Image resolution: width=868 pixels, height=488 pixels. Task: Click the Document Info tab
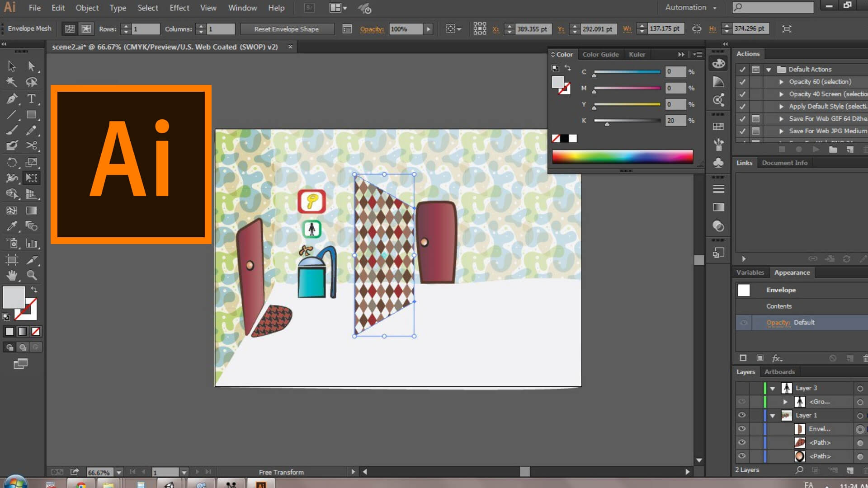(x=784, y=162)
